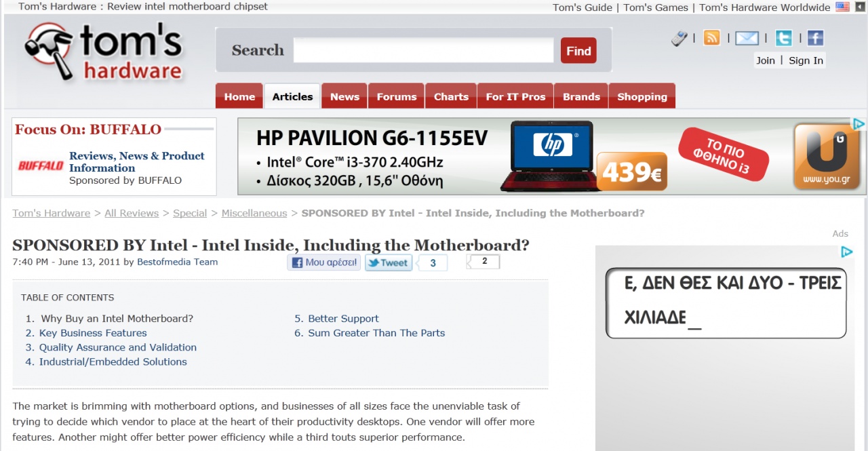This screenshot has width=868, height=451.
Task: Open the Facebook icon in header
Action: 815,38
